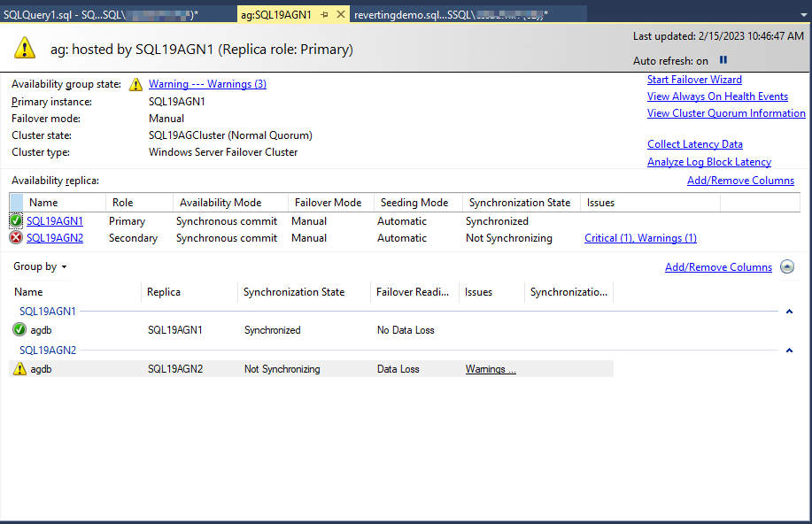
Task: Click the warning icon beside availability group state
Action: click(x=135, y=85)
